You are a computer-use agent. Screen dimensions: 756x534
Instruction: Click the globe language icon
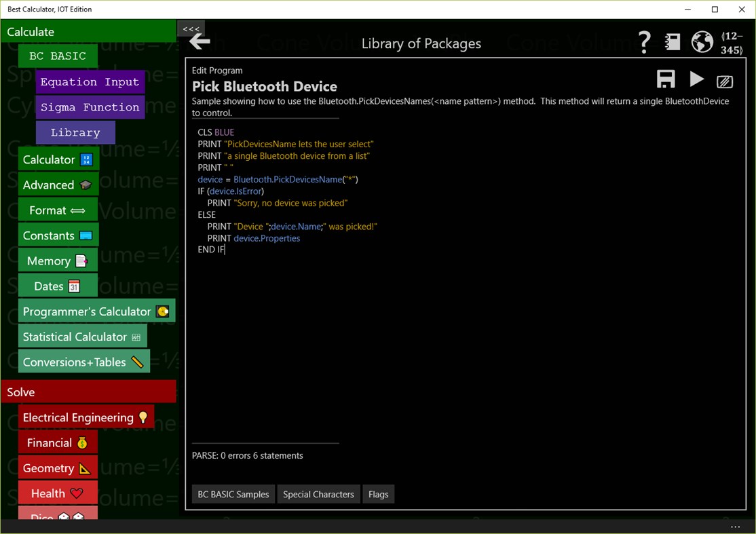click(x=702, y=42)
